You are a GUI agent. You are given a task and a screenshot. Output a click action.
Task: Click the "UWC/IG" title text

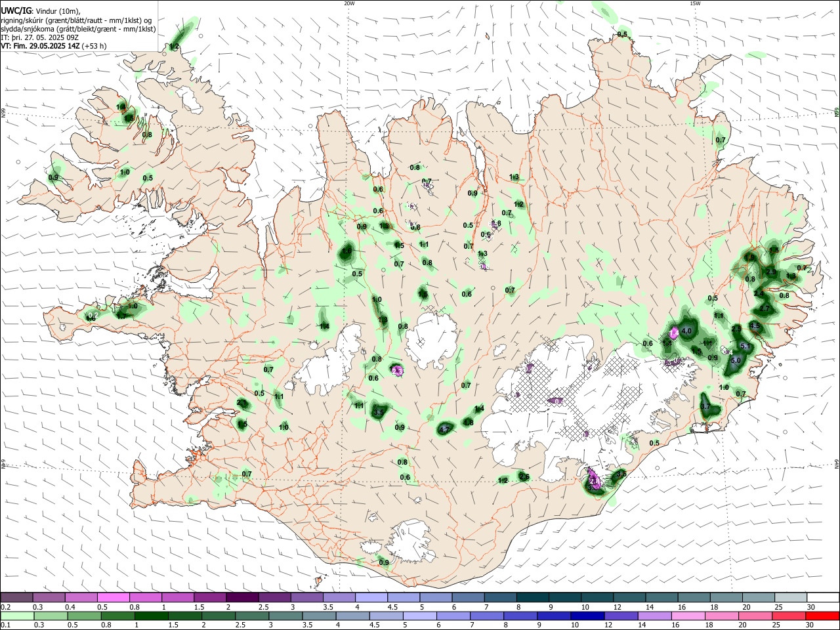tap(16, 10)
